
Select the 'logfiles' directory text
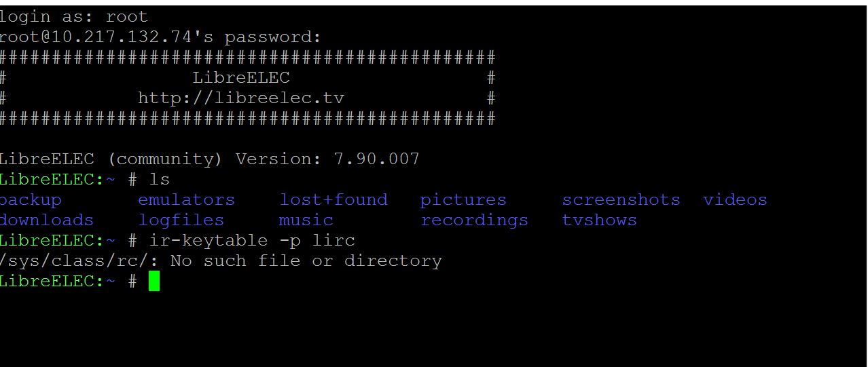click(x=181, y=220)
